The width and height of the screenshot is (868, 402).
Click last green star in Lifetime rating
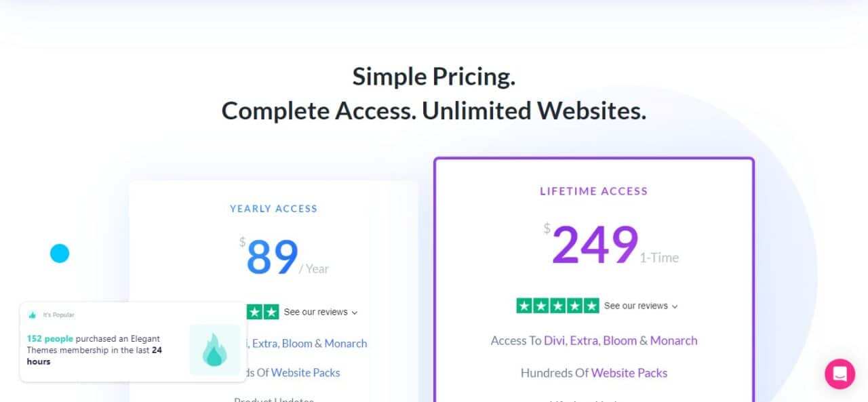tap(591, 306)
